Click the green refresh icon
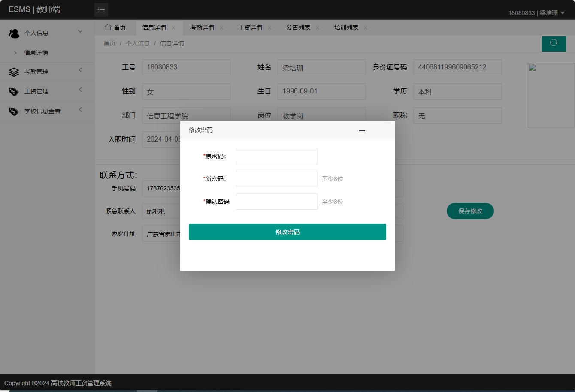Screen dimensions: 575x392 click(x=554, y=44)
